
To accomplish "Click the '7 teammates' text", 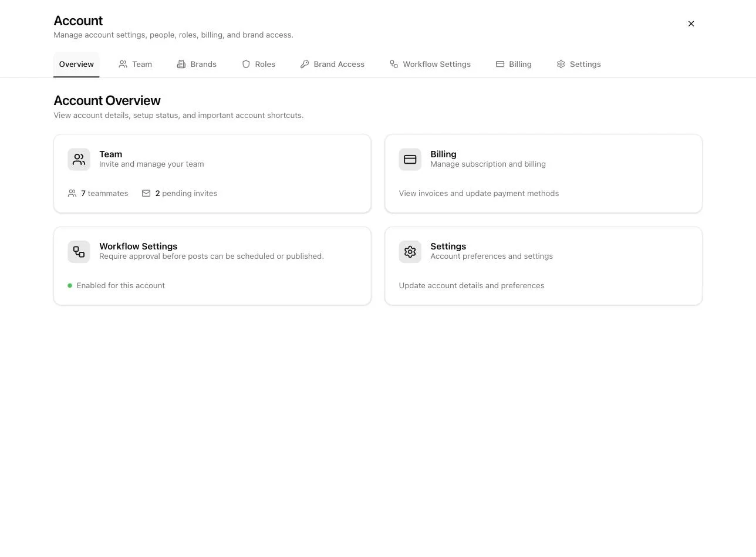I will [104, 193].
